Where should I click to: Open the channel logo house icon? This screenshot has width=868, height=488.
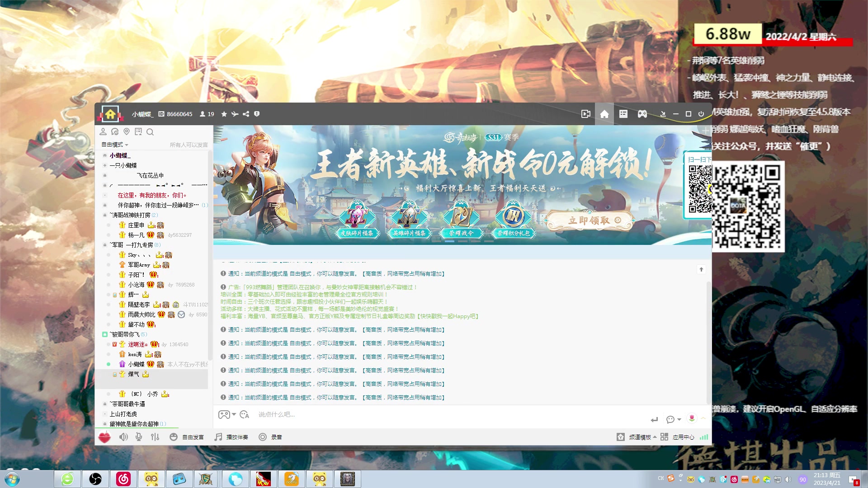click(110, 114)
